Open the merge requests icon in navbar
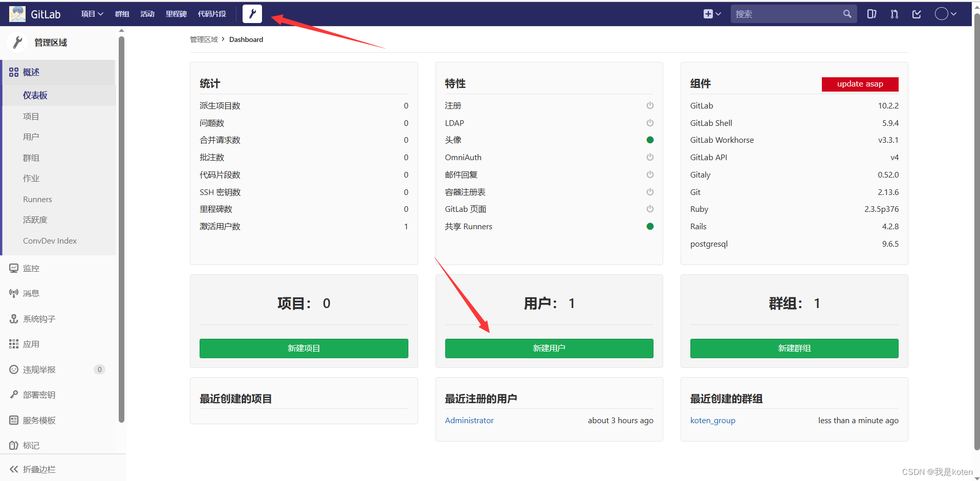980x481 pixels. pos(894,14)
